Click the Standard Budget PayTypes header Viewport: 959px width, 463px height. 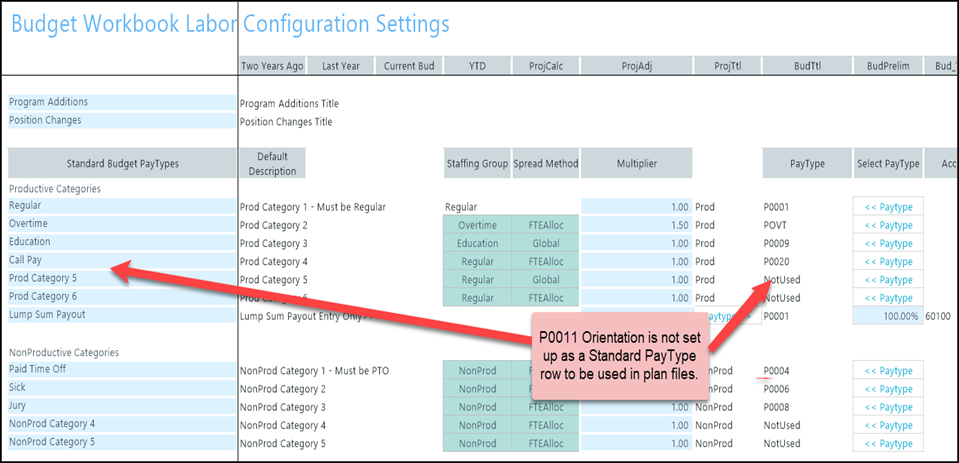(121, 163)
